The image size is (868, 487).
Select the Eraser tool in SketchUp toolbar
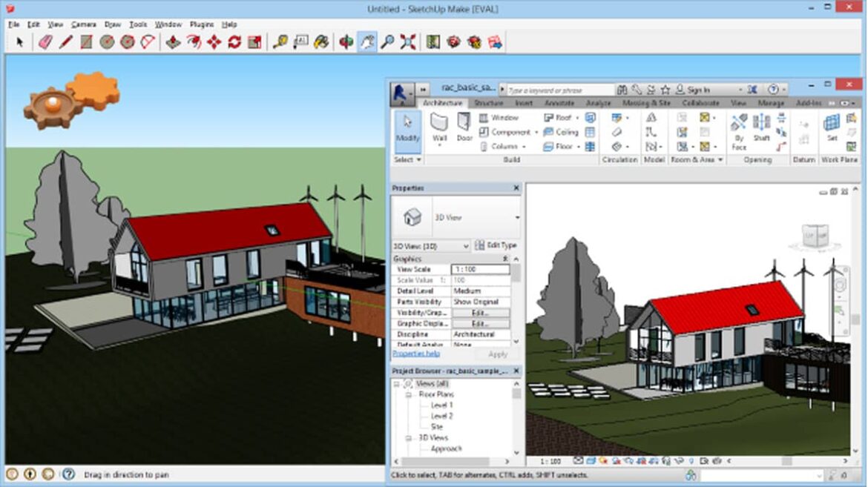(45, 42)
